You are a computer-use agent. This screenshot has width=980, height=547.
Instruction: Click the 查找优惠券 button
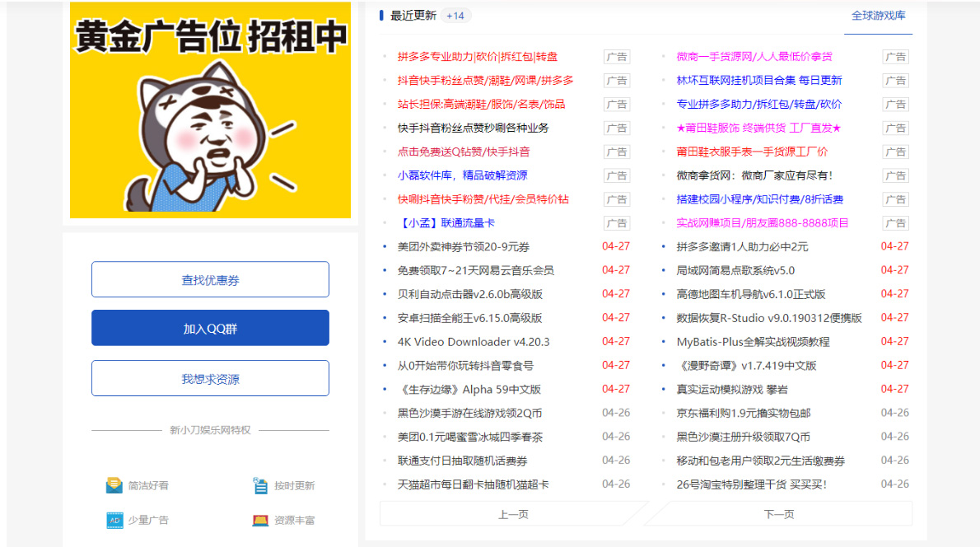pyautogui.click(x=210, y=279)
